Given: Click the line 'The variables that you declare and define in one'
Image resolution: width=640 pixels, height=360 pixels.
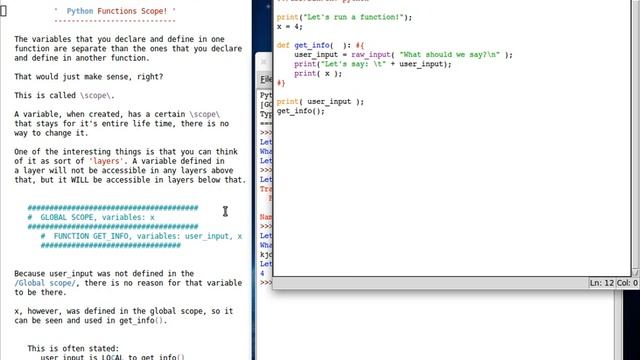Looking at the screenshot, I should (120, 39).
